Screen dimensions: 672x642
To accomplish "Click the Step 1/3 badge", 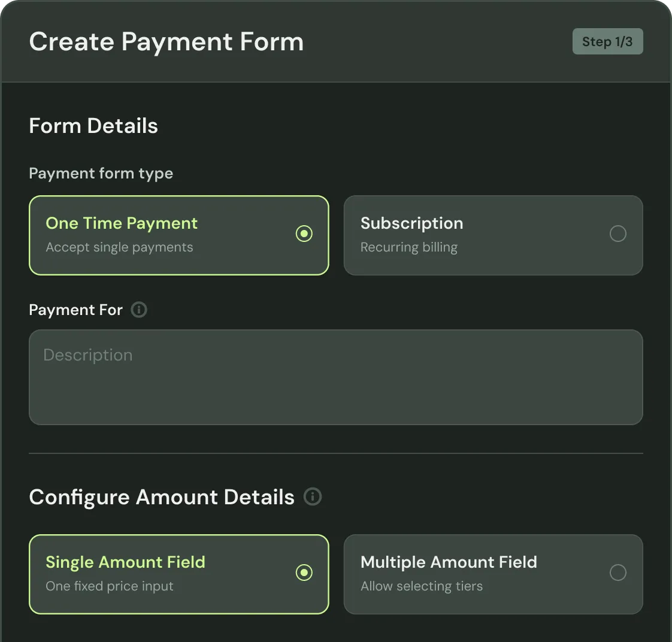I will click(x=607, y=41).
